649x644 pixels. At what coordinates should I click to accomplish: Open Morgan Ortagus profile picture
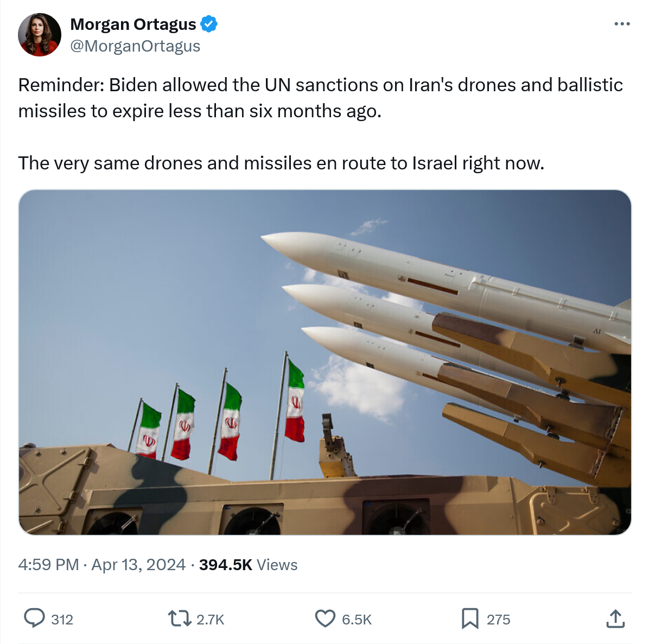point(40,35)
